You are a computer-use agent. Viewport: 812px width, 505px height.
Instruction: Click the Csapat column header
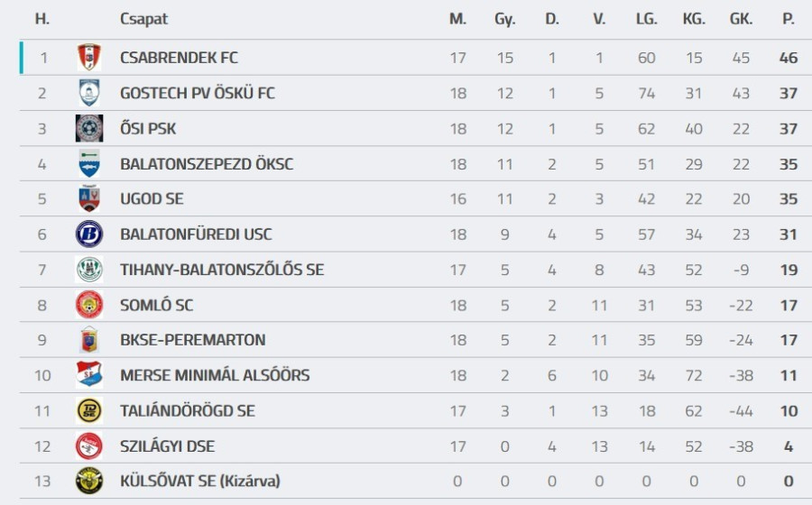(143, 19)
